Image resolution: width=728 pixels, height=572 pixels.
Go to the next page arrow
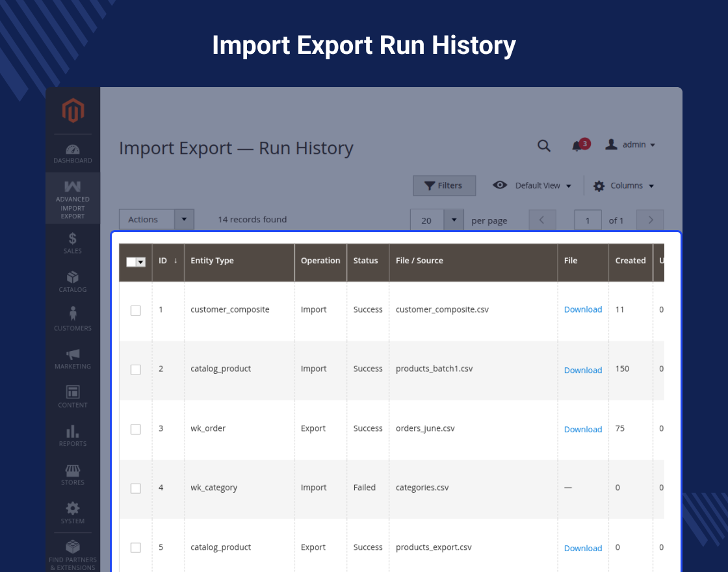pyautogui.click(x=650, y=220)
